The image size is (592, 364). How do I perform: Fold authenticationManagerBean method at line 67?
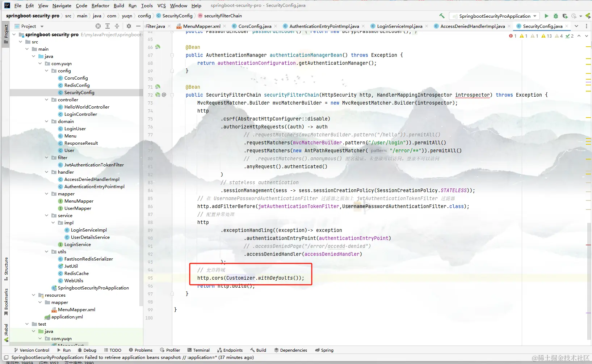(x=172, y=55)
